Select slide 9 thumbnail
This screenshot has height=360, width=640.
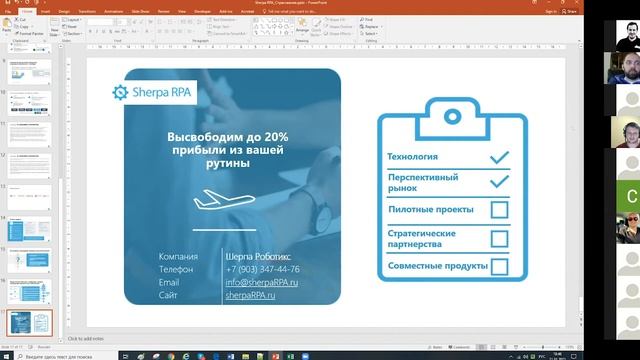pos(29,72)
